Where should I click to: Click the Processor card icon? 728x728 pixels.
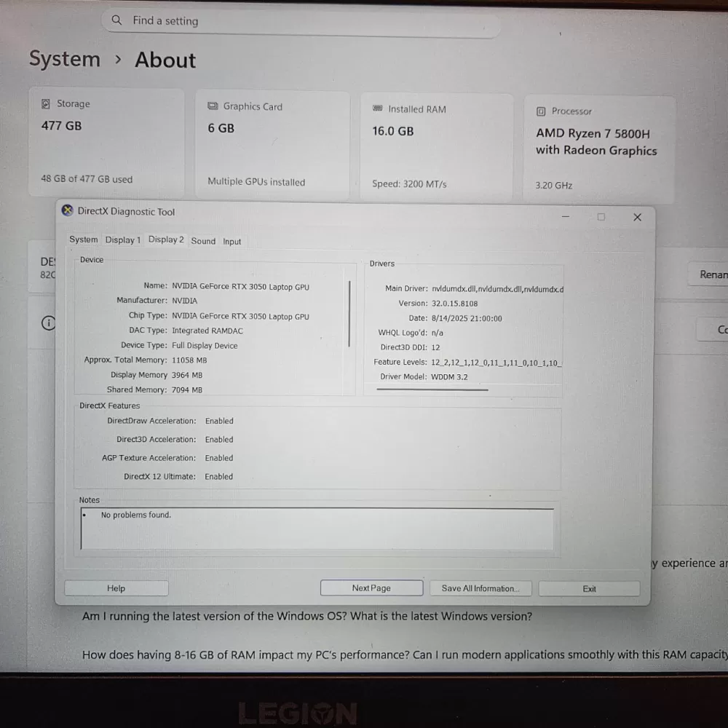pyautogui.click(x=541, y=111)
